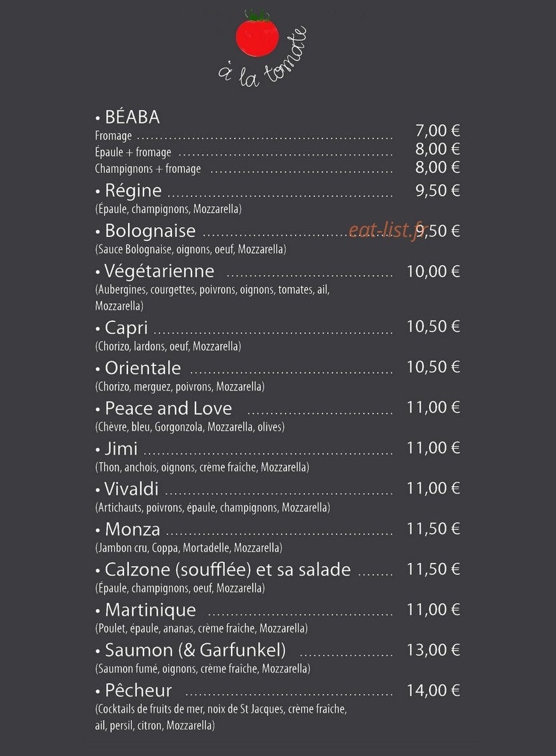Select the Peace and Love pizza
Viewport: 556px width, 756px height.
click(x=168, y=408)
